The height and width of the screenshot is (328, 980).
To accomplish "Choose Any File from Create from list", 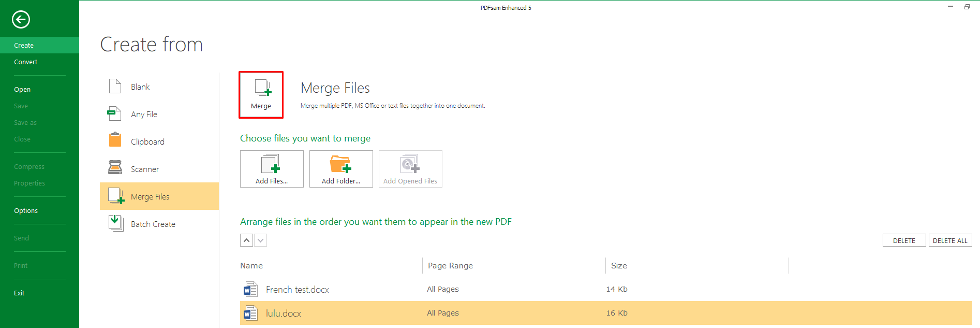I will (x=159, y=114).
